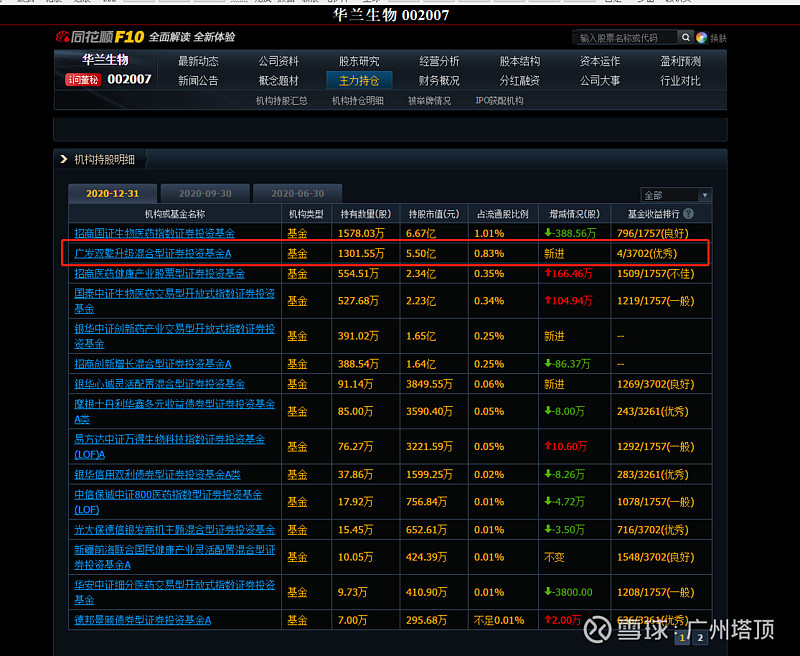Viewport: 800px width, 656px height.
Task: Open 易方达中证万得生物科技指数 fund link
Action: tap(169, 446)
